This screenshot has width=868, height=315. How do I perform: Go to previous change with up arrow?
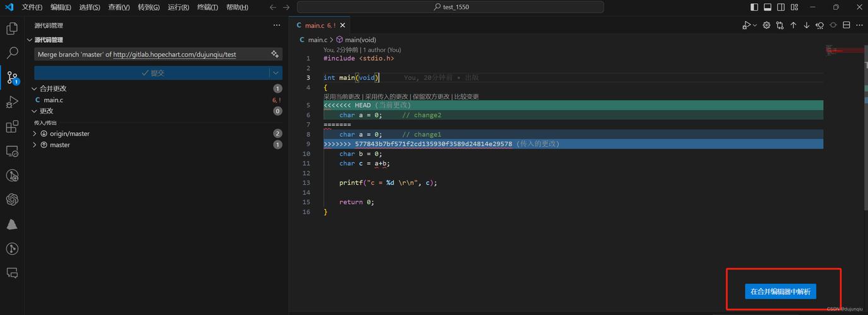coord(794,25)
